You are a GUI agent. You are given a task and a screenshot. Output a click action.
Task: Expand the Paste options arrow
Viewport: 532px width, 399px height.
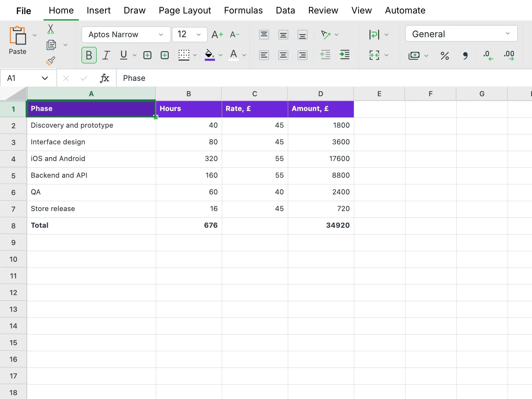coord(35,35)
